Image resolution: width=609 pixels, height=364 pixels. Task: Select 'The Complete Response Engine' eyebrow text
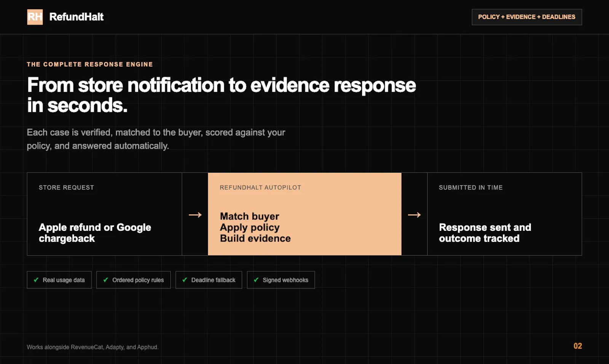(x=90, y=64)
